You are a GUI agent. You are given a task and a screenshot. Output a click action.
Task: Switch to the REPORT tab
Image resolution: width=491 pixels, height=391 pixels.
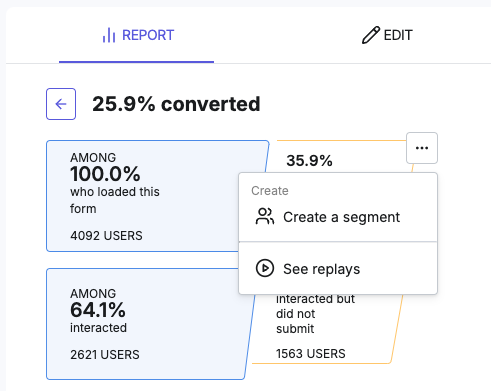point(137,35)
